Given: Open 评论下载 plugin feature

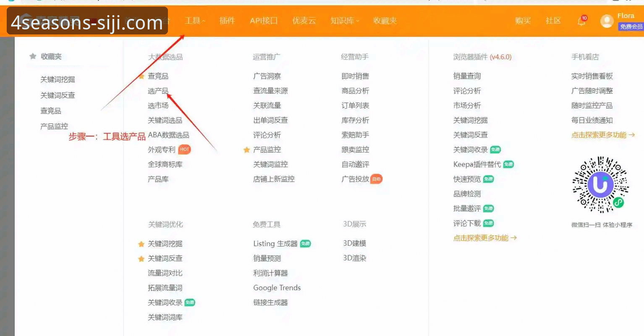Looking at the screenshot, I should pyautogui.click(x=467, y=223).
